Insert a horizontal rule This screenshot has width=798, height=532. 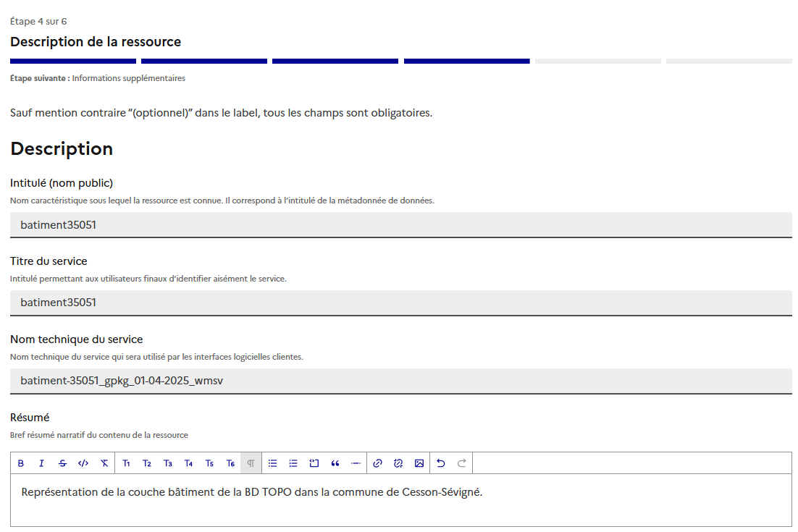coord(356,463)
